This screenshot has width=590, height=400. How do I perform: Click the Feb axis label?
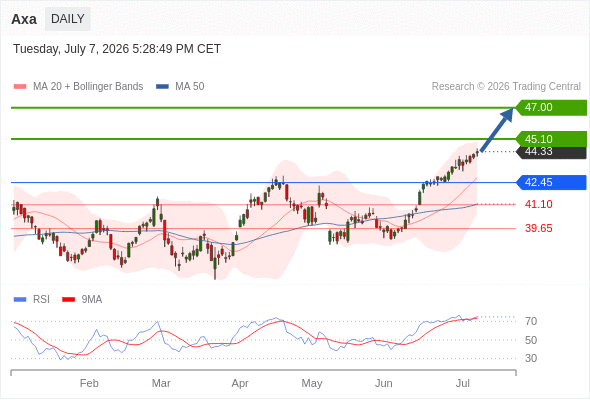click(x=89, y=383)
